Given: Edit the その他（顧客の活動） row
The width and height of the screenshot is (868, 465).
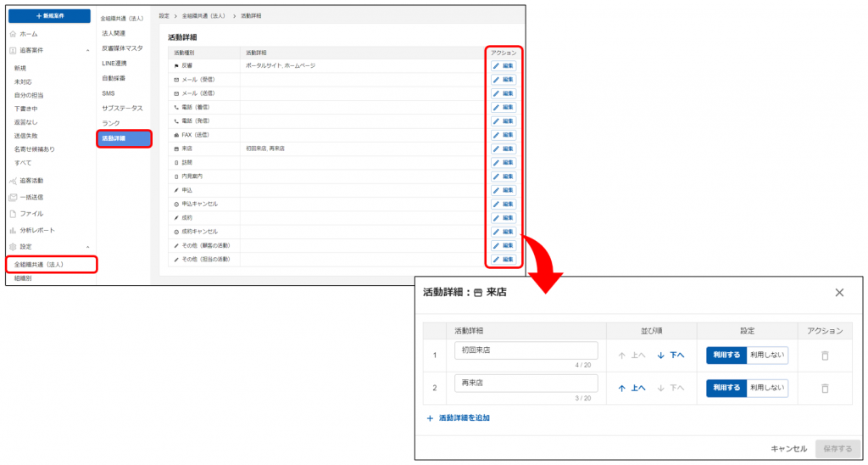Looking at the screenshot, I should pyautogui.click(x=504, y=245).
